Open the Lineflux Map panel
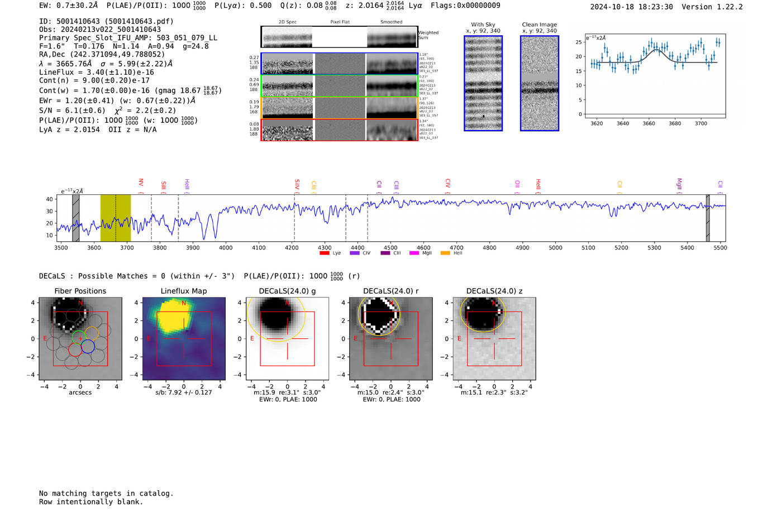Viewport: 782px width, 532px height. click(184, 339)
